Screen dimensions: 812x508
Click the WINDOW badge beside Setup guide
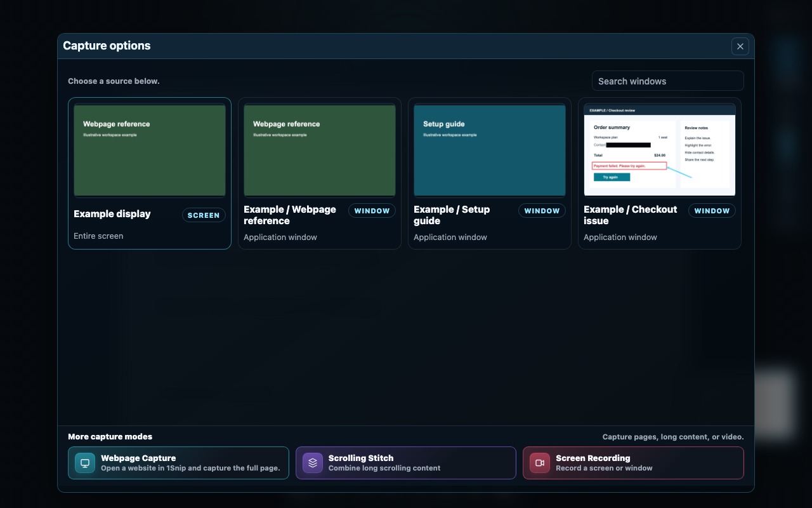coord(542,211)
